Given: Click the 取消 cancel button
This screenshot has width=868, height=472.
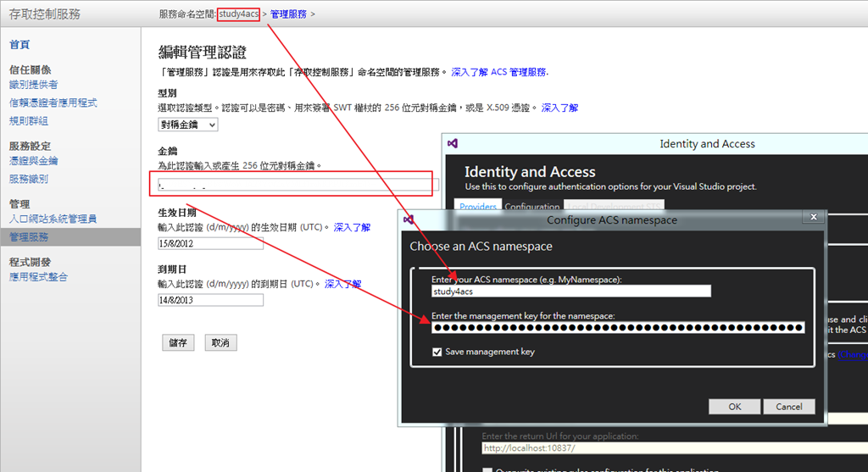Looking at the screenshot, I should point(220,342).
